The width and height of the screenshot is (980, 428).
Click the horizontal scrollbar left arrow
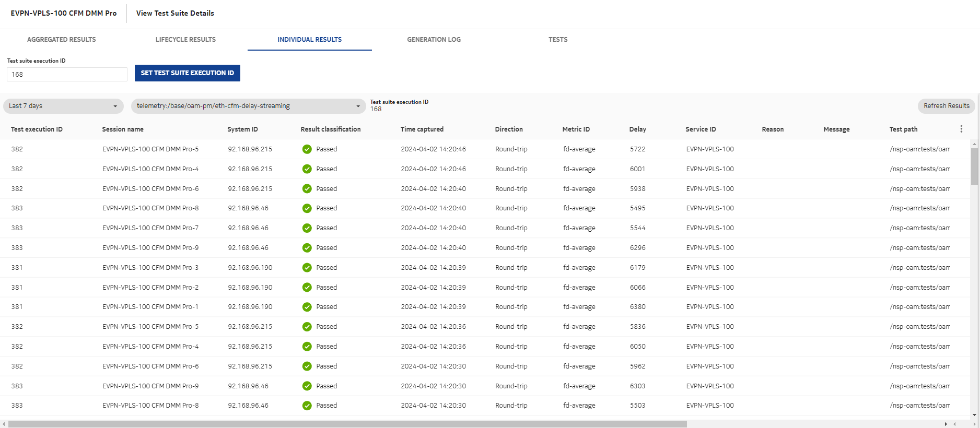pos(4,424)
